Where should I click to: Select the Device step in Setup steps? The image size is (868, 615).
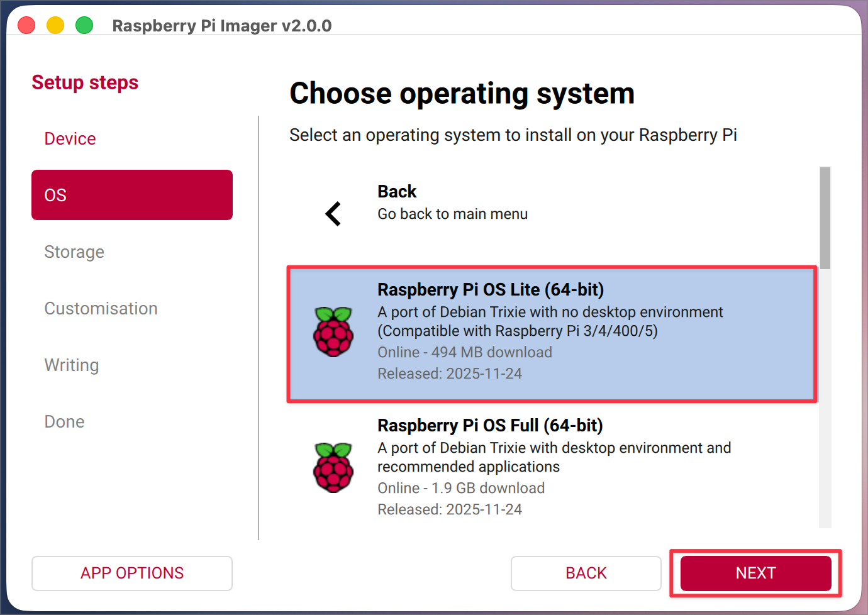coord(70,138)
